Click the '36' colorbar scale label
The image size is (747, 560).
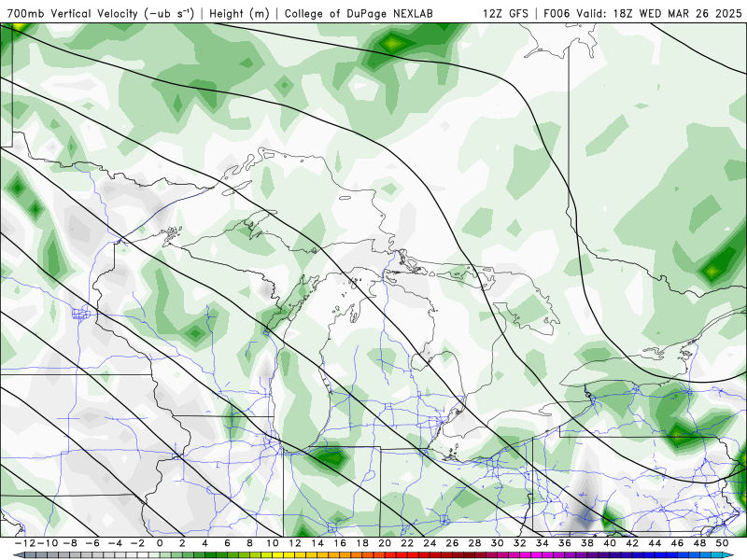pyautogui.click(x=565, y=543)
